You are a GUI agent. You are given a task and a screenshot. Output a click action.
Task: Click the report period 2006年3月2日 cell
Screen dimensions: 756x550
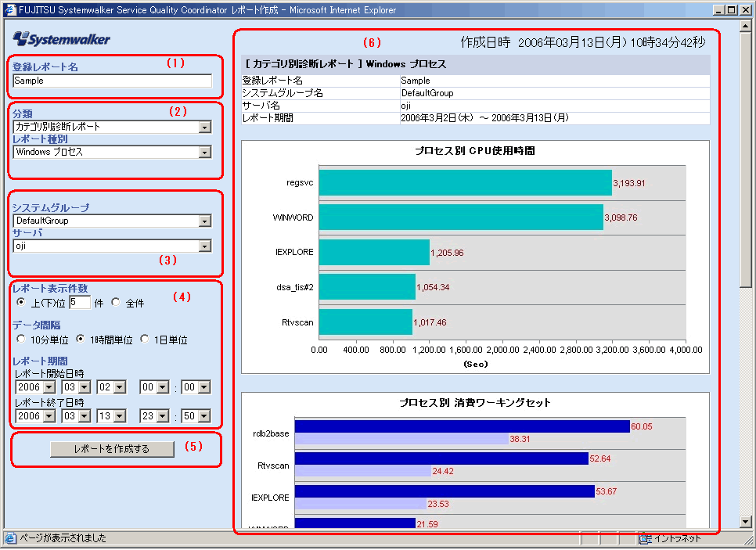pyautogui.click(x=555, y=118)
